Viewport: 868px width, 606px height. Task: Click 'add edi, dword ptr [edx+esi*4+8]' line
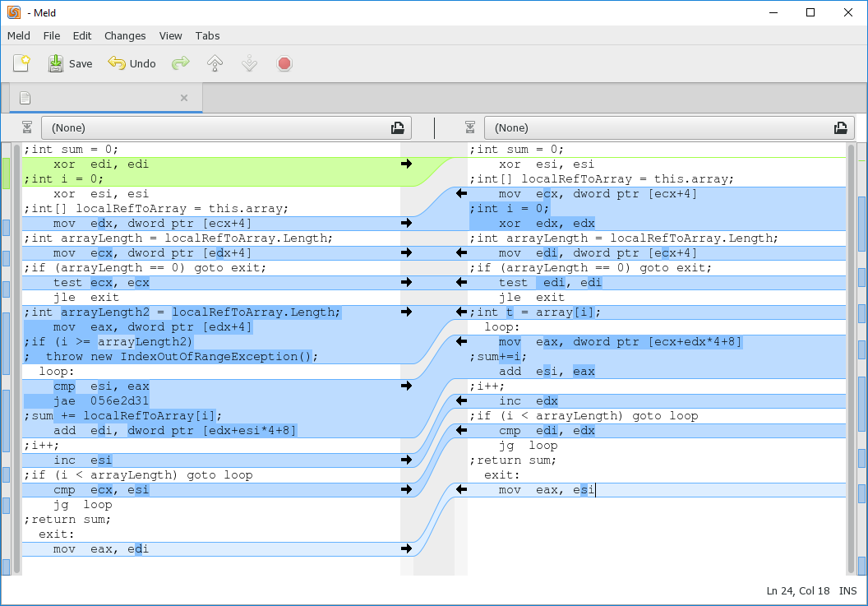coord(175,430)
